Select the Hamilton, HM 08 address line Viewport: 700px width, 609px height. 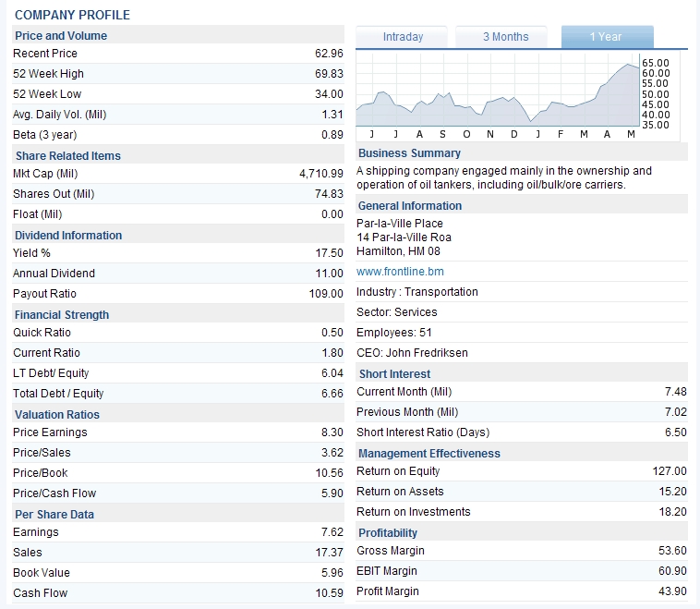click(398, 251)
